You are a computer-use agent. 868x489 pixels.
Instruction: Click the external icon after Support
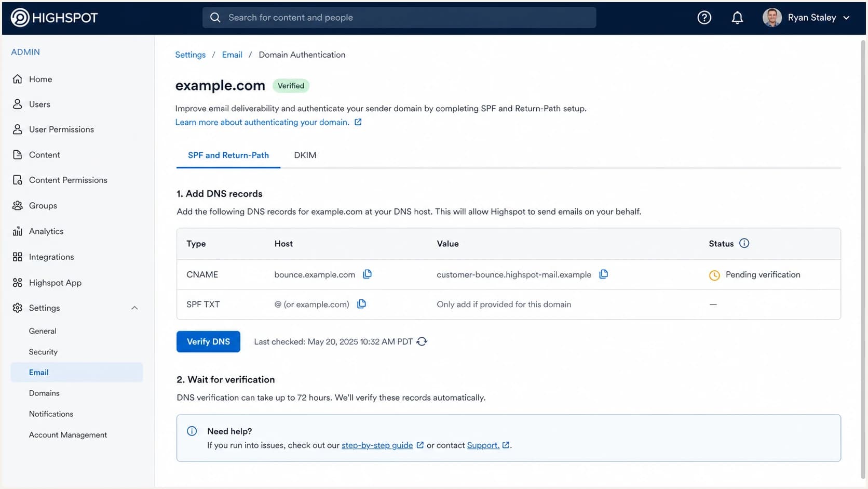(x=506, y=445)
